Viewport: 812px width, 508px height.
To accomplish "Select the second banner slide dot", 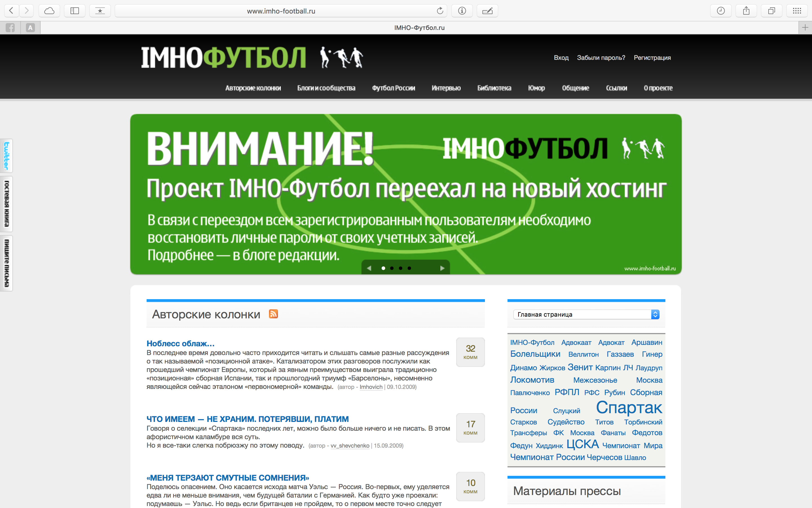I will (392, 268).
